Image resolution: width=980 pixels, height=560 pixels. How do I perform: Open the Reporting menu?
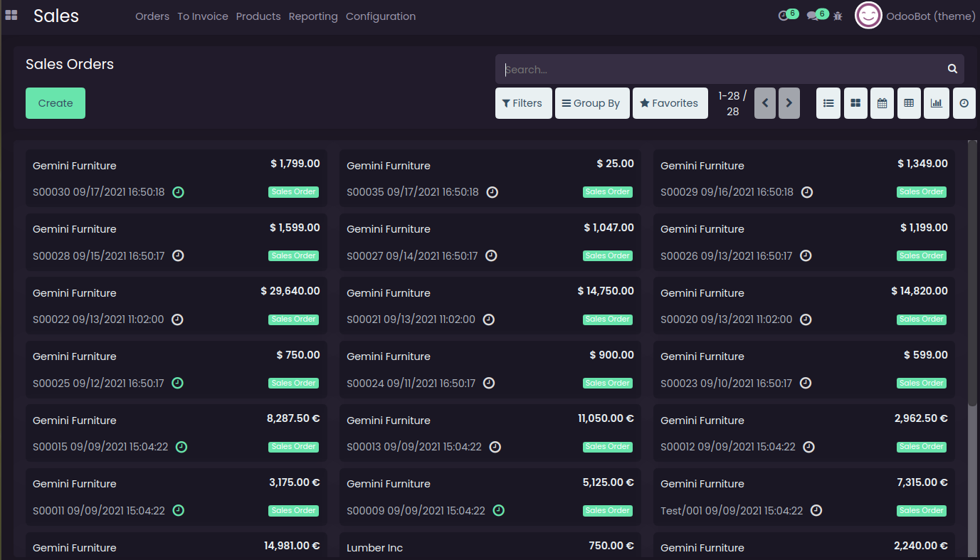click(313, 16)
